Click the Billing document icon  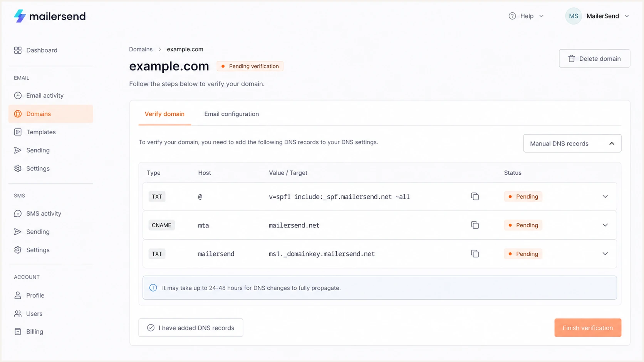(x=18, y=332)
